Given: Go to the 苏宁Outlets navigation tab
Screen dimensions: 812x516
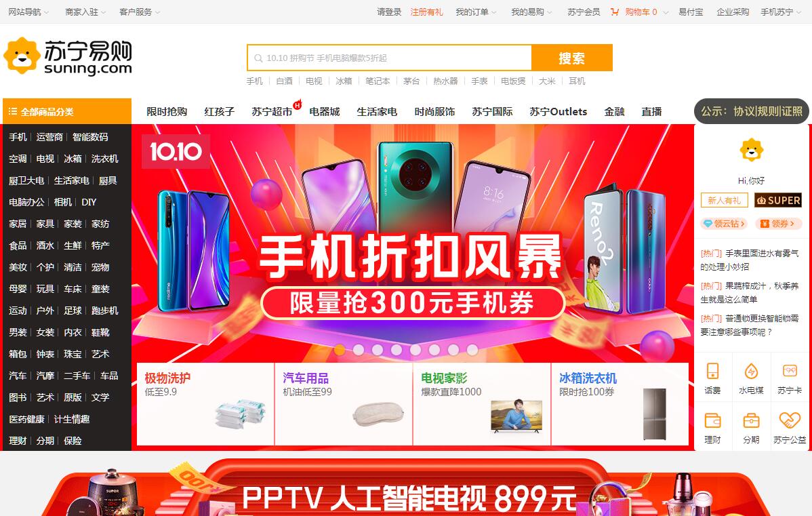Looking at the screenshot, I should pos(559,111).
